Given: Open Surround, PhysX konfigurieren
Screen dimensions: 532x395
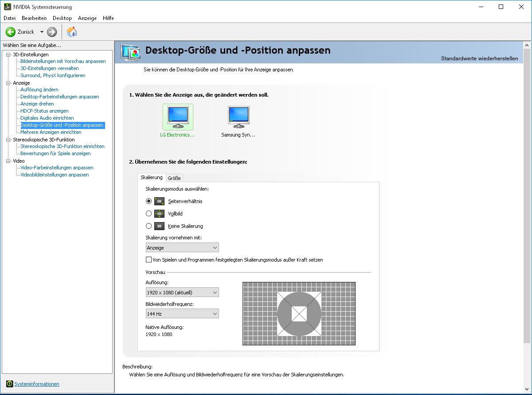Looking at the screenshot, I should click(x=53, y=75).
